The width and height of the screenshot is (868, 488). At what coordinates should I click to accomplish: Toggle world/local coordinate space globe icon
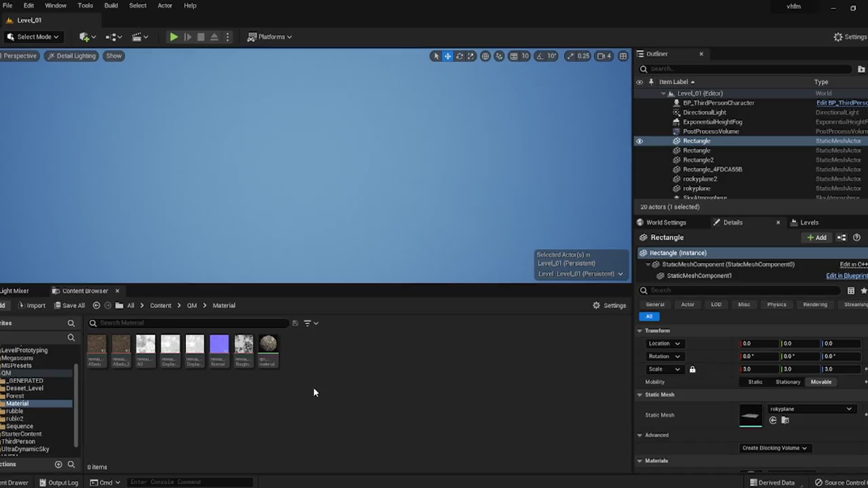click(485, 56)
